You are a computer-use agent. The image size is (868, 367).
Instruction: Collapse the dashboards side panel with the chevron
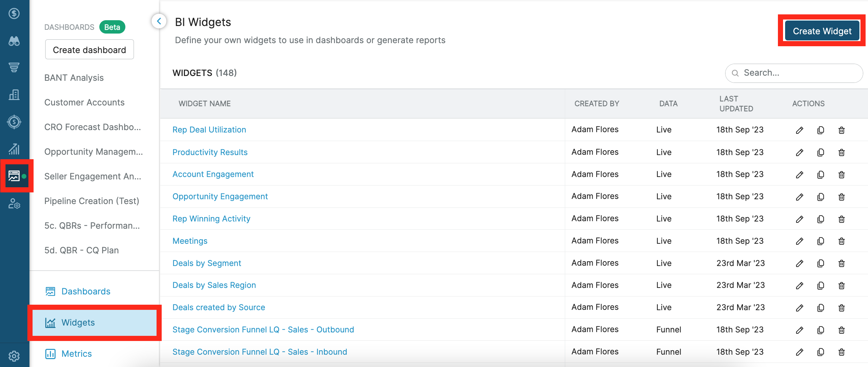(159, 21)
